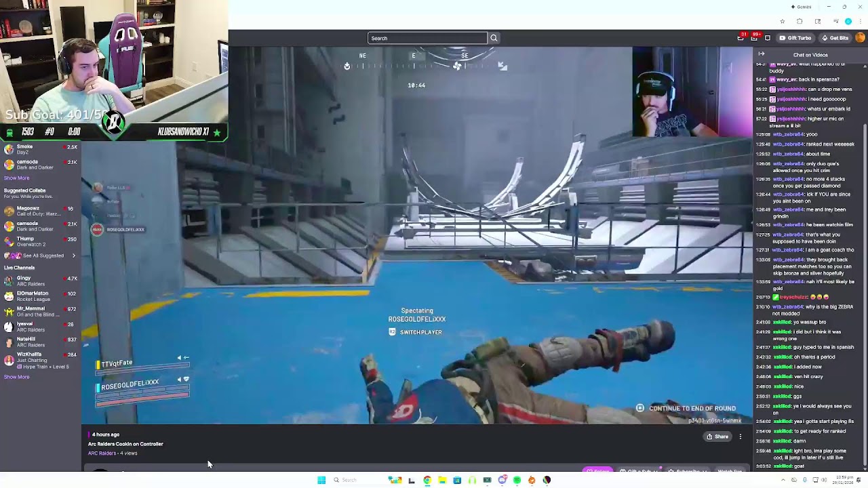Open Chrome profile circle in toolbar

pyautogui.click(x=848, y=22)
